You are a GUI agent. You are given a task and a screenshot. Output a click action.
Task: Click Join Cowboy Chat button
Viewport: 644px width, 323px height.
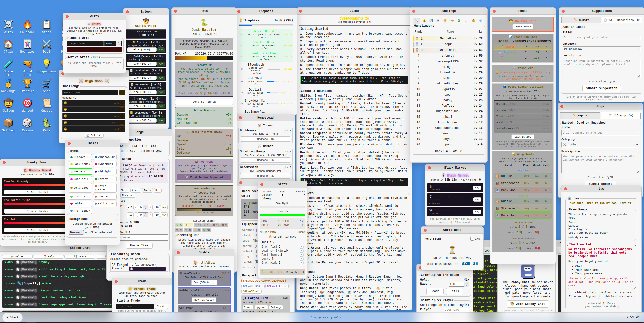tap(527, 304)
